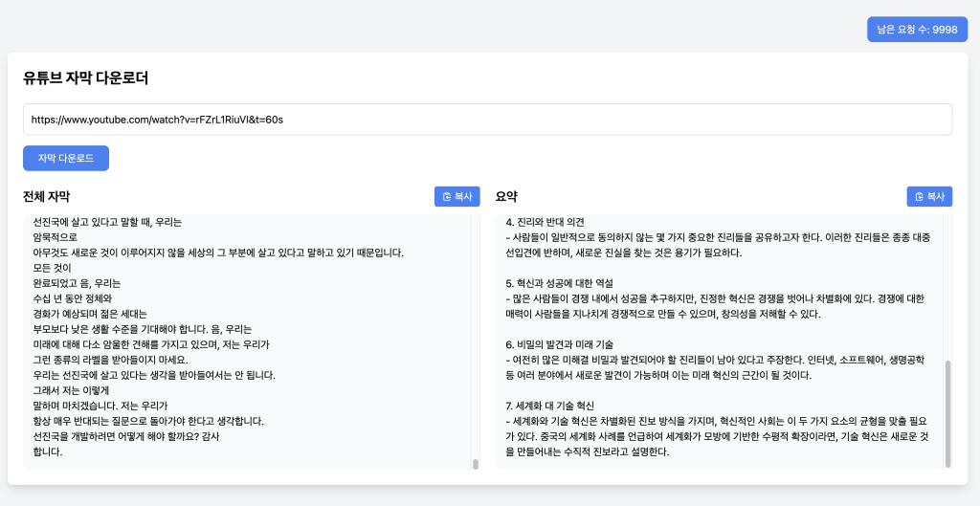Focus the YouTube URL input field

[x=487, y=120]
